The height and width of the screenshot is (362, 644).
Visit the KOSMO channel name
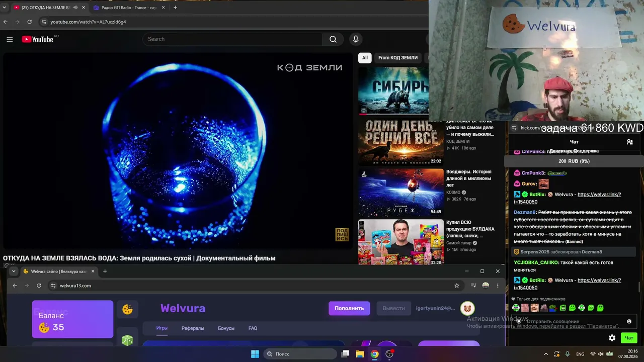tap(454, 192)
